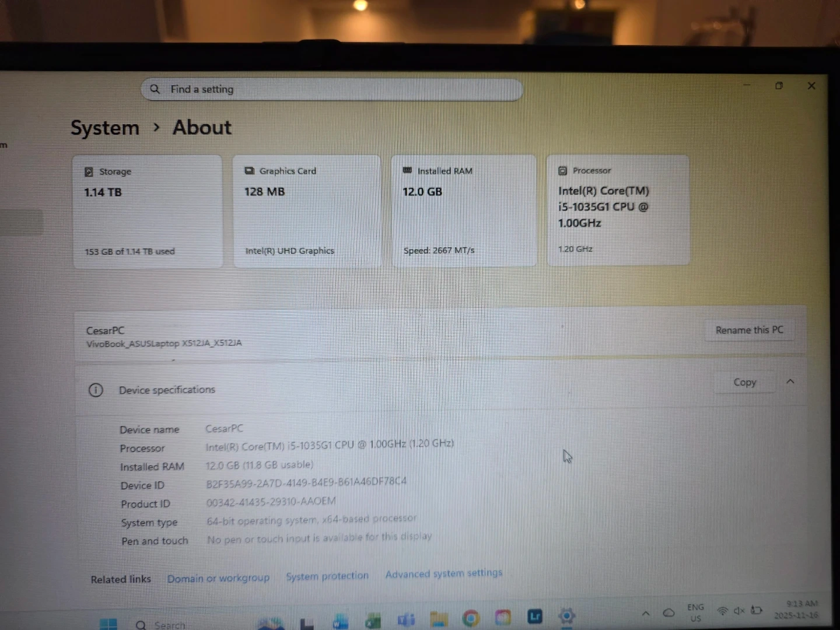840x630 pixels.
Task: Open Google Chrome from the taskbar
Action: point(470,618)
